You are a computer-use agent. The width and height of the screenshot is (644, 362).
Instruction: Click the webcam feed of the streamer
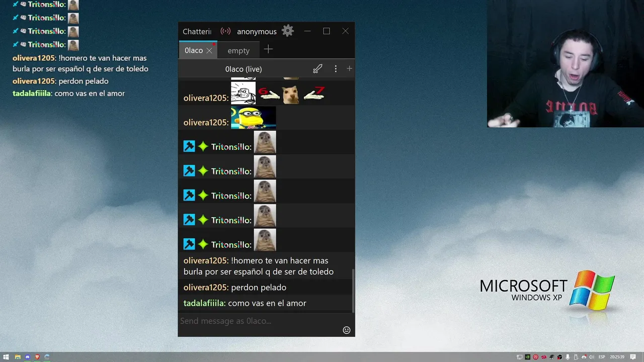coord(566,63)
